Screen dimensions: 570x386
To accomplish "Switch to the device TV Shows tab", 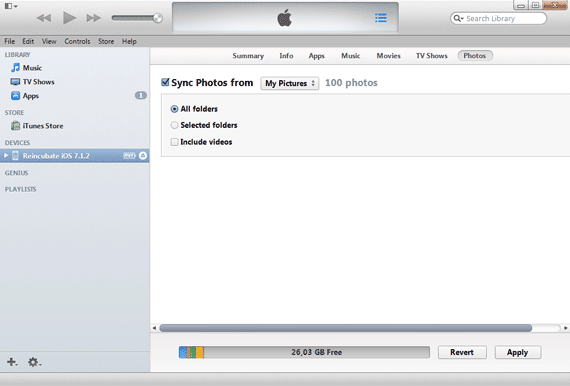I will (x=431, y=56).
